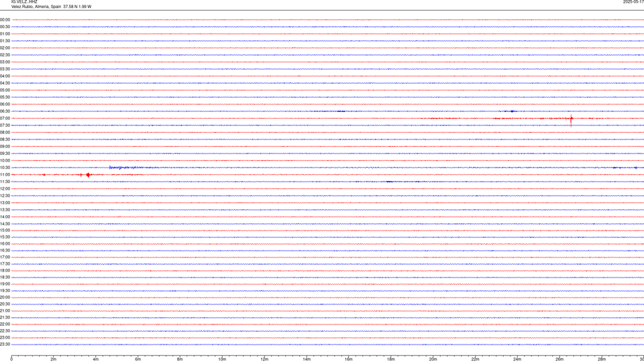Click the 11:00 row time label
644x362 pixels.
[x=5, y=175]
